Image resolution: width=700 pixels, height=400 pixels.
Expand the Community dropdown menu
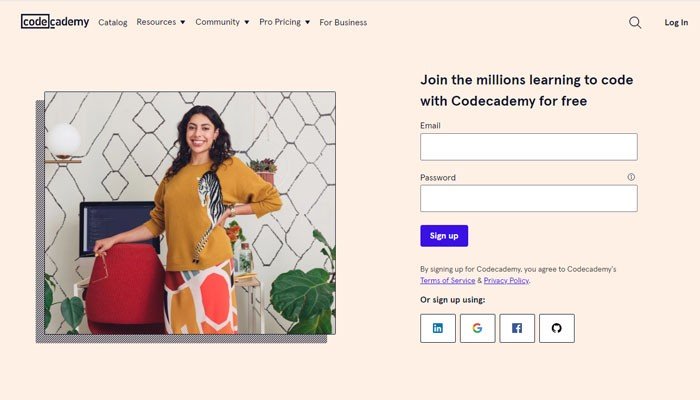[222, 22]
